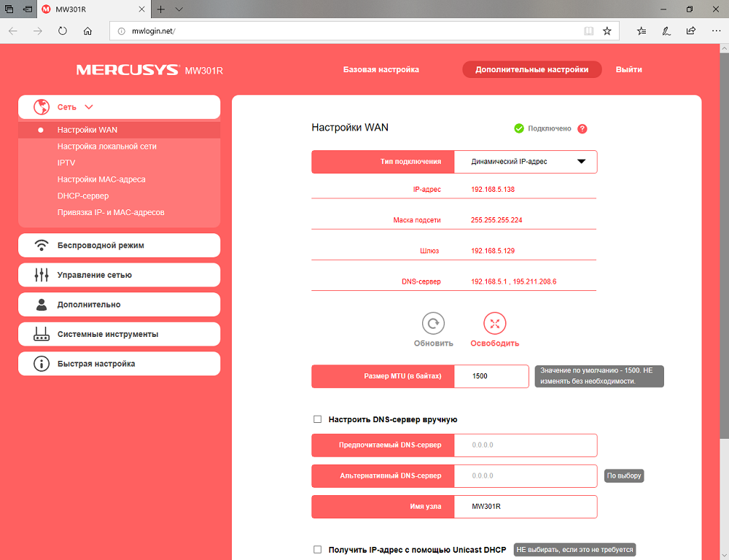
Task: Click the MERCUSYS logo
Action: tap(128, 70)
